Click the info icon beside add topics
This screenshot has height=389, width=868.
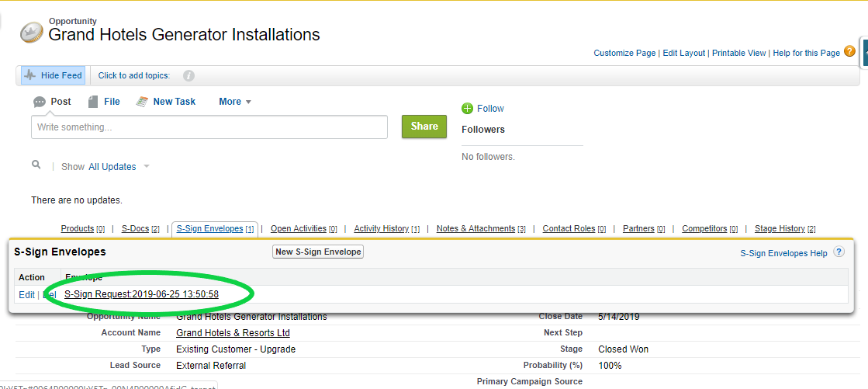(188, 75)
